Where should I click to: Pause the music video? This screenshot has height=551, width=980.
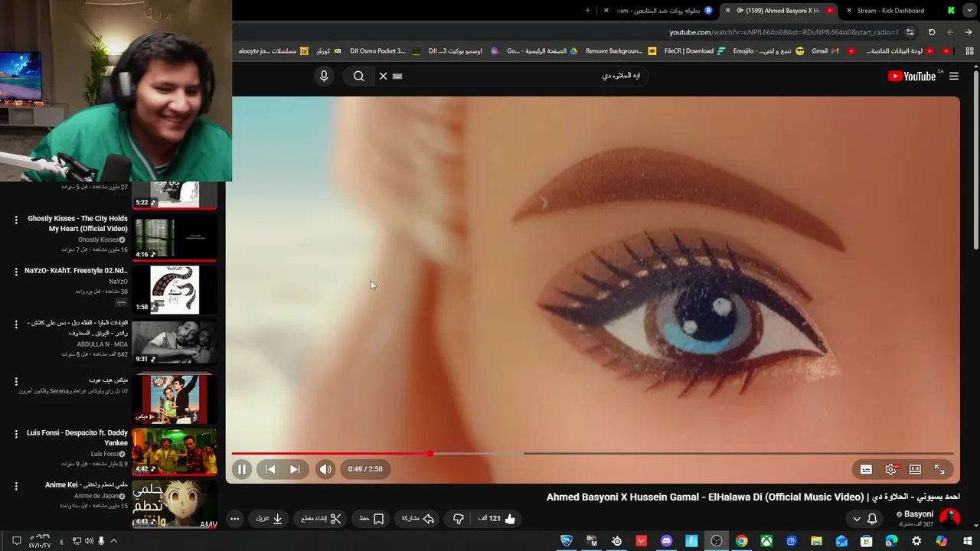pyautogui.click(x=241, y=469)
